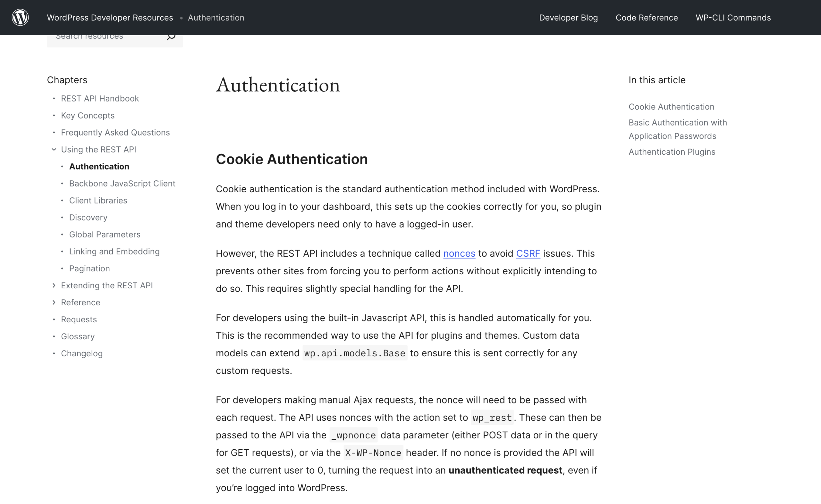Open the REST API Handbook chapter
The height and width of the screenshot is (504, 821).
pyautogui.click(x=100, y=99)
